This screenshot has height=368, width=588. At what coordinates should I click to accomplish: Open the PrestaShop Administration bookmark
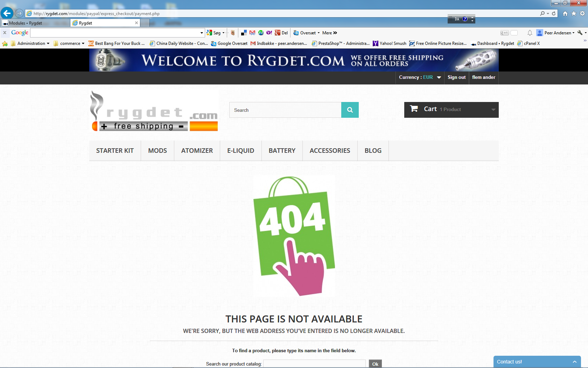(341, 43)
